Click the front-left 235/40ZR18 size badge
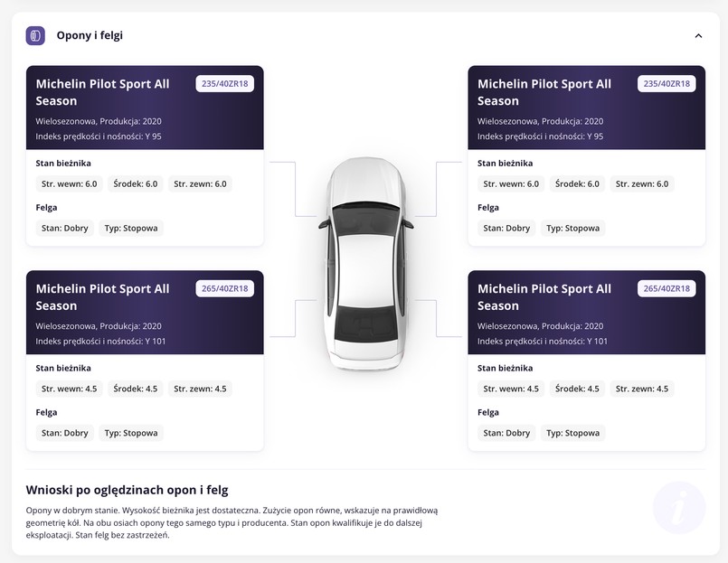728x563 pixels. [225, 84]
